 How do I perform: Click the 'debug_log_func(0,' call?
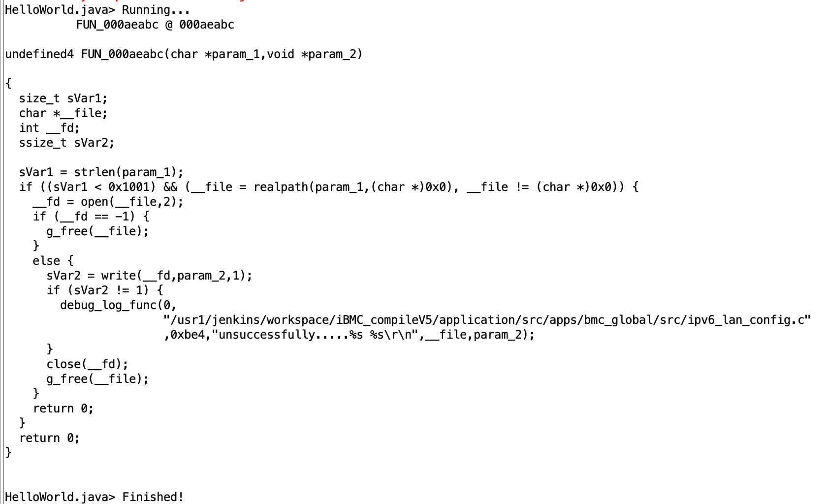(x=118, y=305)
